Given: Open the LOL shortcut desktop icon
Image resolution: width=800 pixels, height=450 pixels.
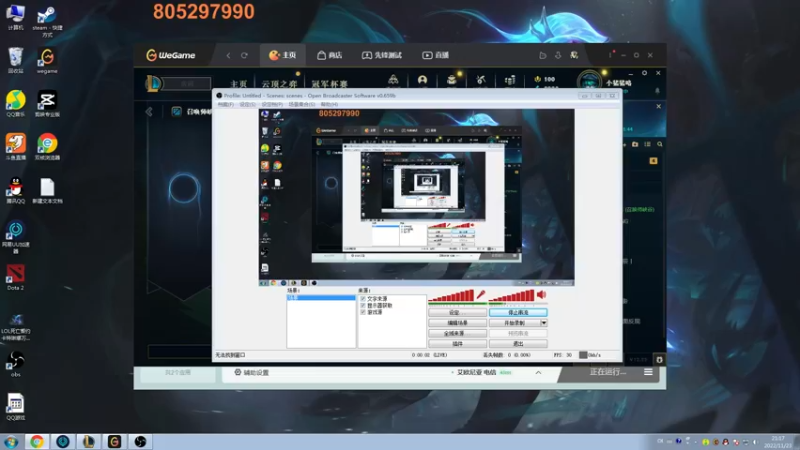Looking at the screenshot, I should [x=16, y=327].
